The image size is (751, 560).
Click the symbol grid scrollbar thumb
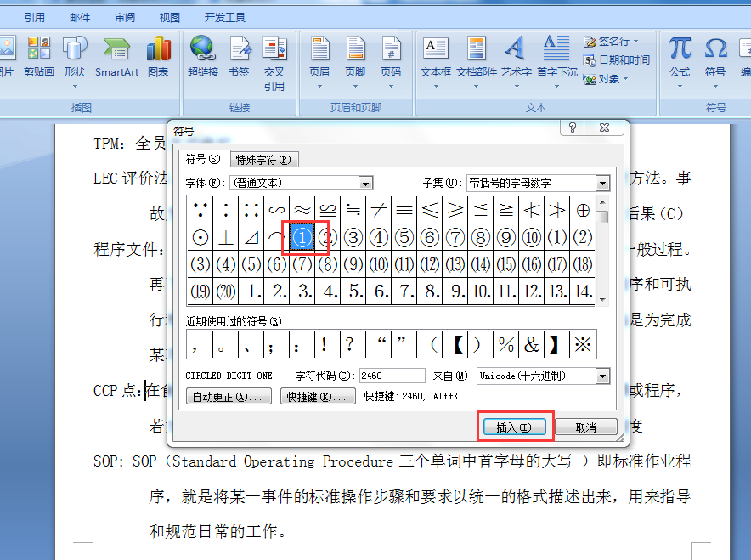pos(602,217)
